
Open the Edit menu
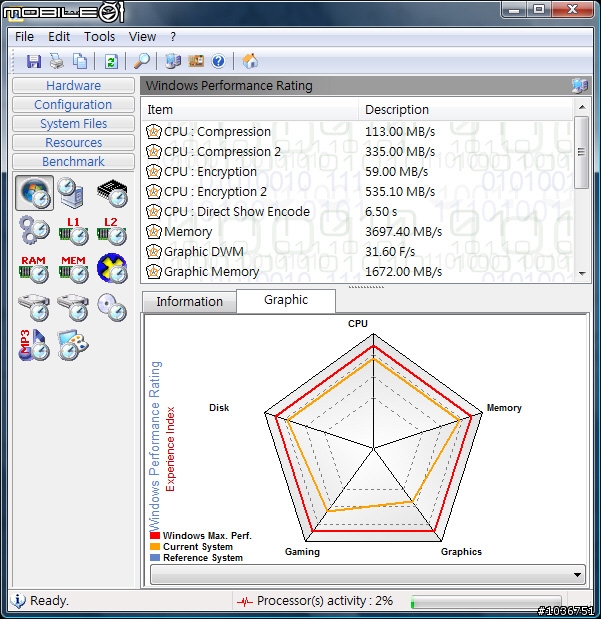59,37
